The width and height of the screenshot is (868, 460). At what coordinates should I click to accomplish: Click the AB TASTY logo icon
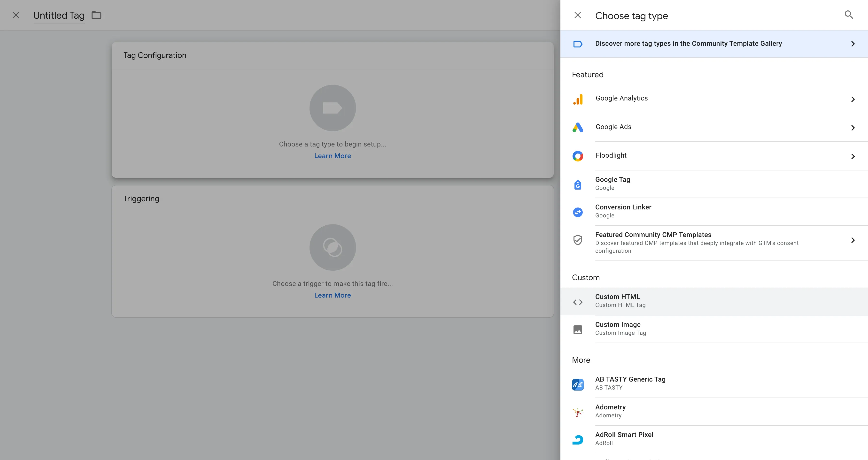click(x=578, y=384)
